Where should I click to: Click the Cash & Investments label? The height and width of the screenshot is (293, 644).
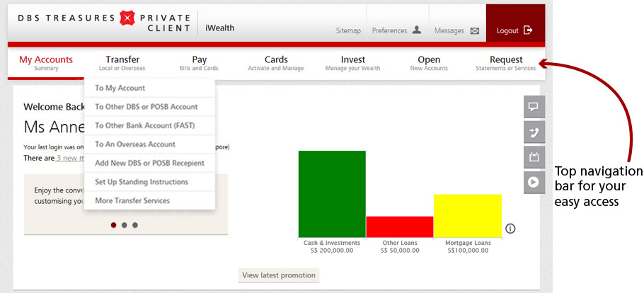(332, 243)
